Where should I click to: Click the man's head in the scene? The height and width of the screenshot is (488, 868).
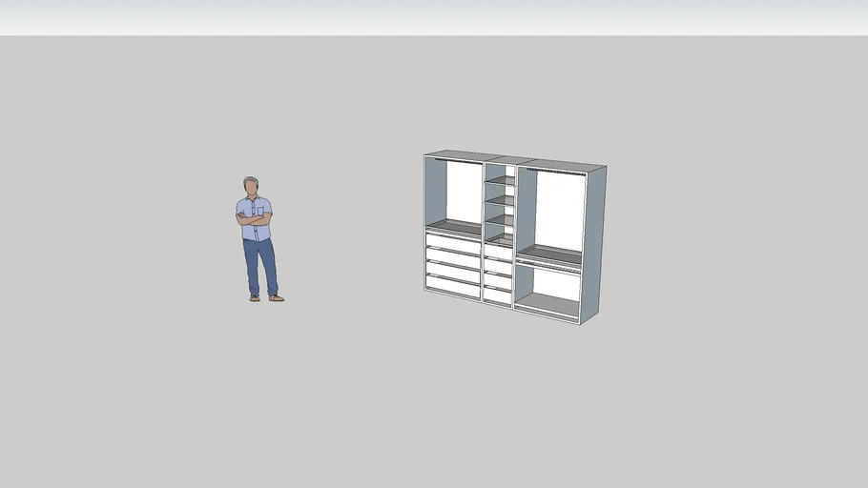tap(251, 186)
